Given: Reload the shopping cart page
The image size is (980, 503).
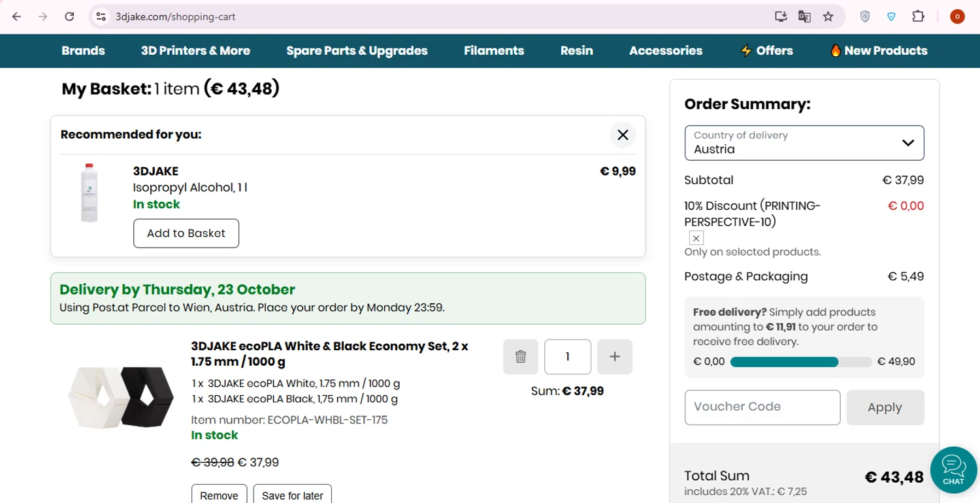Looking at the screenshot, I should click(x=69, y=16).
